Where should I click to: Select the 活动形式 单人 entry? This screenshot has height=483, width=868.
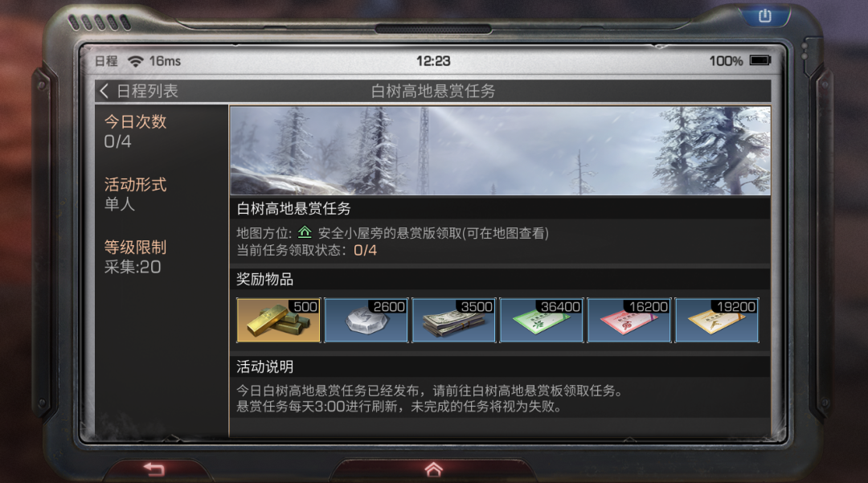136,194
